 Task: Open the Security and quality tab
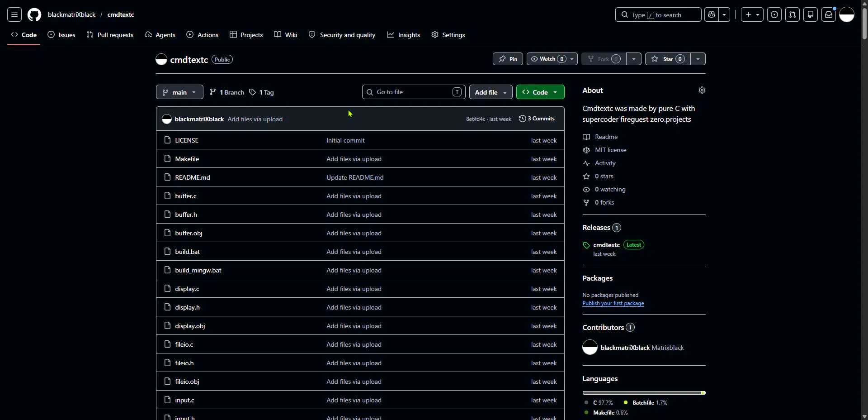342,35
